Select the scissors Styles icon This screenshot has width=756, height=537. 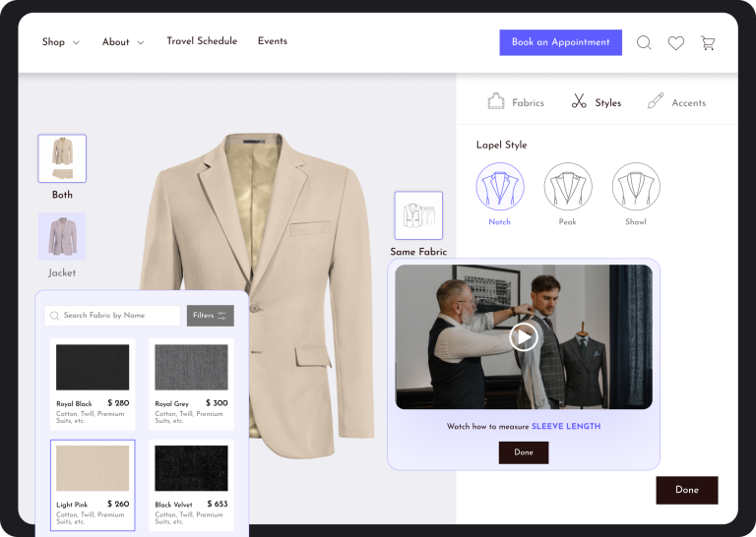tap(579, 101)
